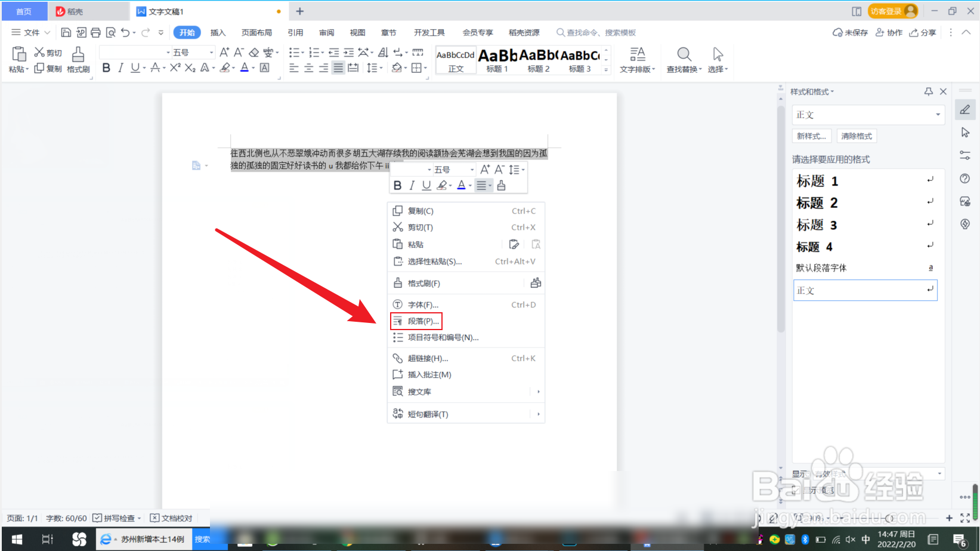Expand the 搜文库 submenu arrow
Viewport: 980px width, 551px height.
coord(538,392)
